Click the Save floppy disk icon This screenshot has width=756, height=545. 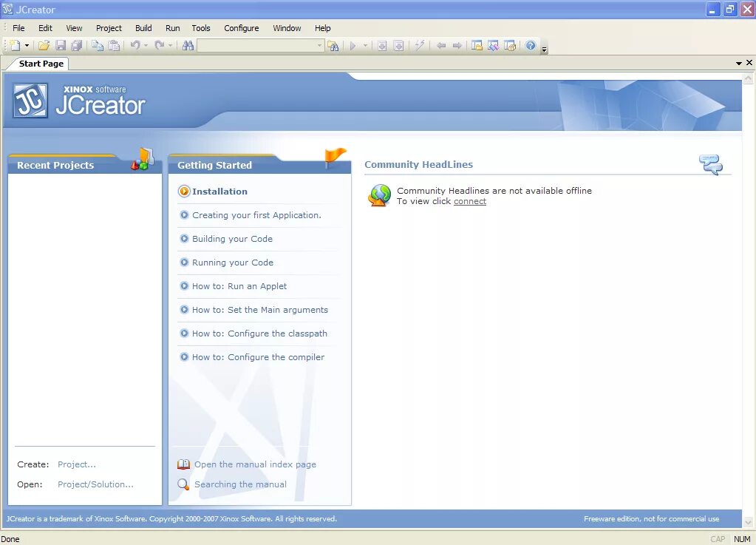pos(61,45)
